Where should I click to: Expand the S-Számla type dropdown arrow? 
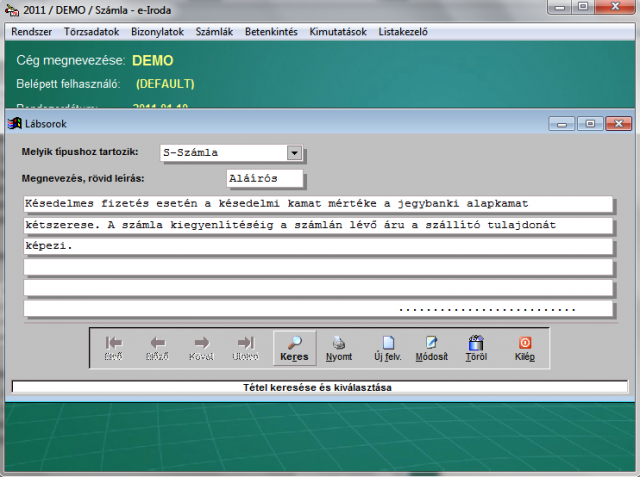coord(294,153)
